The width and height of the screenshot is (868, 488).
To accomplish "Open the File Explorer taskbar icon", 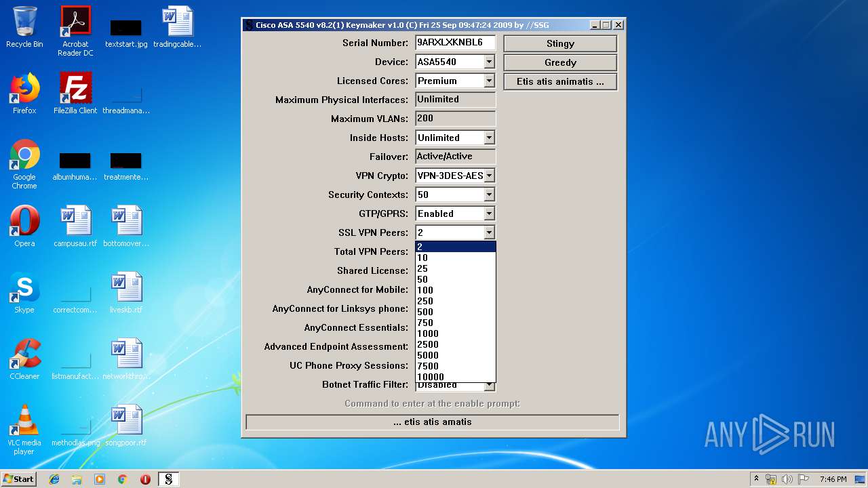I will click(77, 479).
